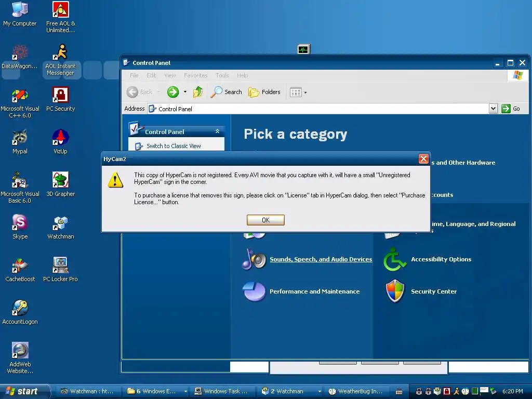Open the View menu
This screenshot has width=532, height=399.
170,75
